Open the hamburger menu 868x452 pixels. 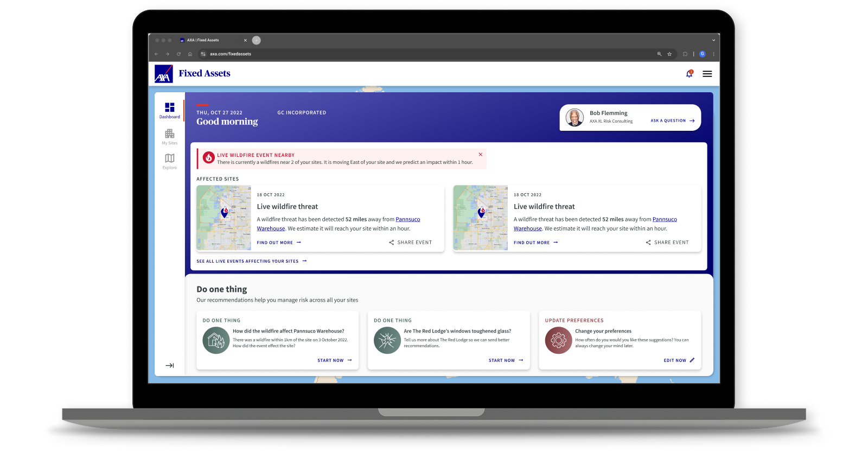click(x=707, y=74)
